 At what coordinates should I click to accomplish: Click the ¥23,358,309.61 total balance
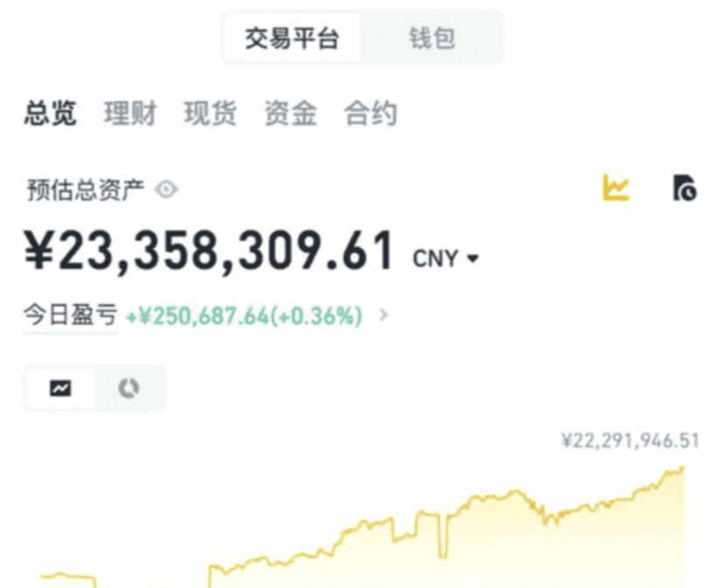[x=209, y=252]
